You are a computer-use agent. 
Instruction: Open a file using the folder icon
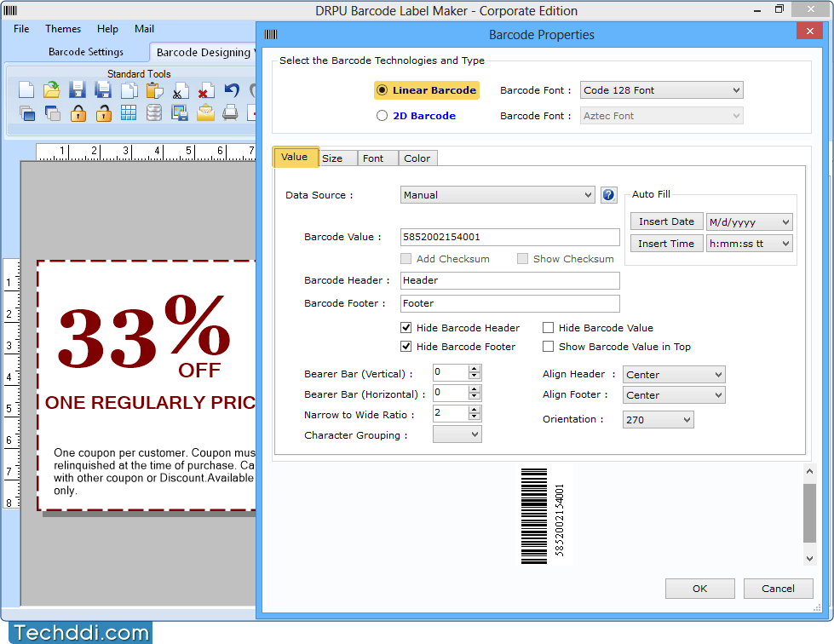pyautogui.click(x=52, y=90)
